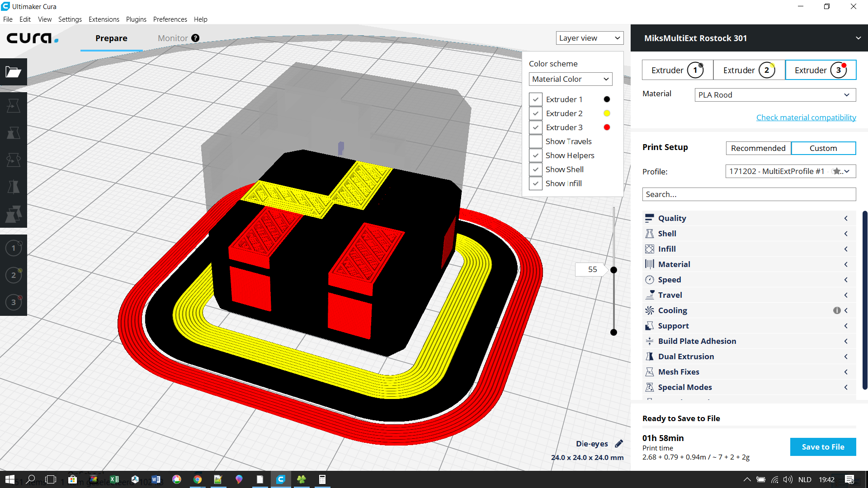The image size is (868, 488).
Task: Open Excel from the taskbar
Action: pos(114,479)
